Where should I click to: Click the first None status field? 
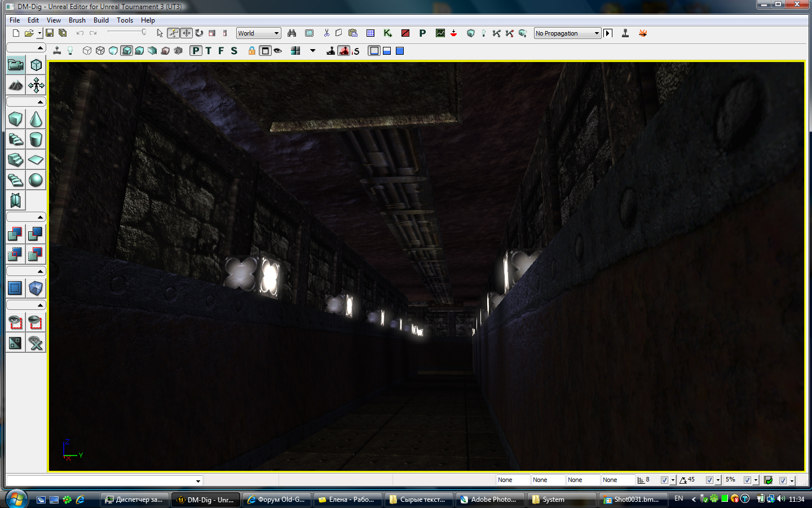(x=512, y=480)
